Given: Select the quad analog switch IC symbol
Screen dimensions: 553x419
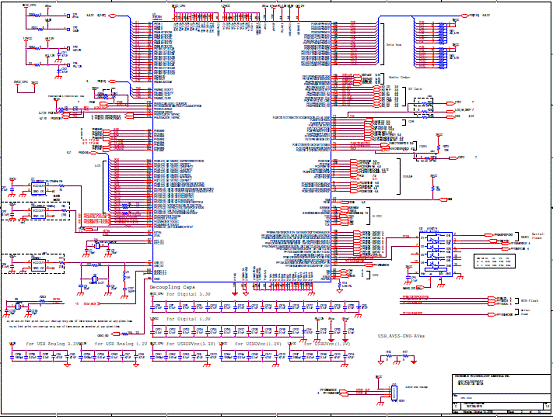Looking at the screenshot, I should pyautogui.click(x=436, y=254).
